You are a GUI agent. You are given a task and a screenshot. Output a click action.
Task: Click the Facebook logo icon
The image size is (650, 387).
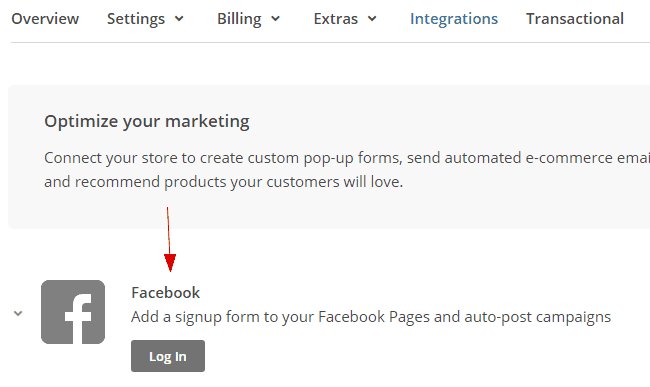(x=73, y=312)
